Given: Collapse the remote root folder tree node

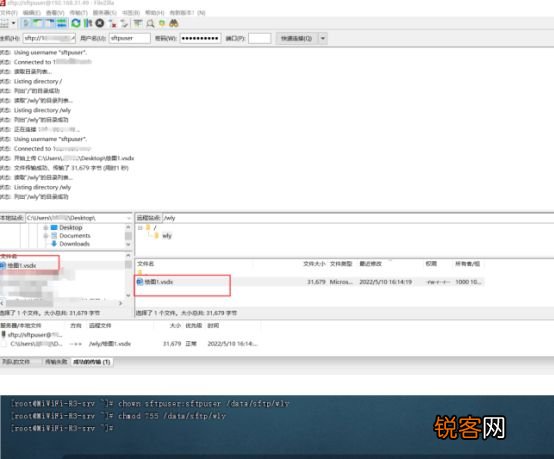Looking at the screenshot, I should (140, 228).
